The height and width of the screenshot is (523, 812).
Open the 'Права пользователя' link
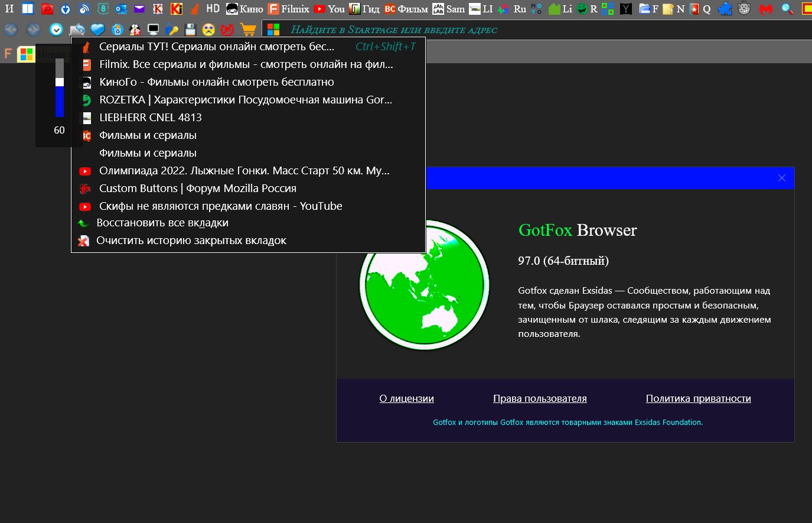540,398
